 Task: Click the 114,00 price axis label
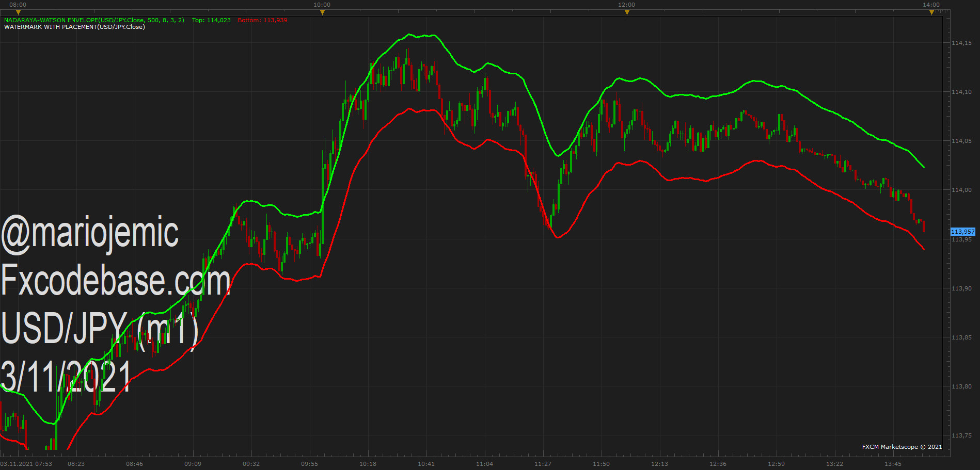click(961, 190)
